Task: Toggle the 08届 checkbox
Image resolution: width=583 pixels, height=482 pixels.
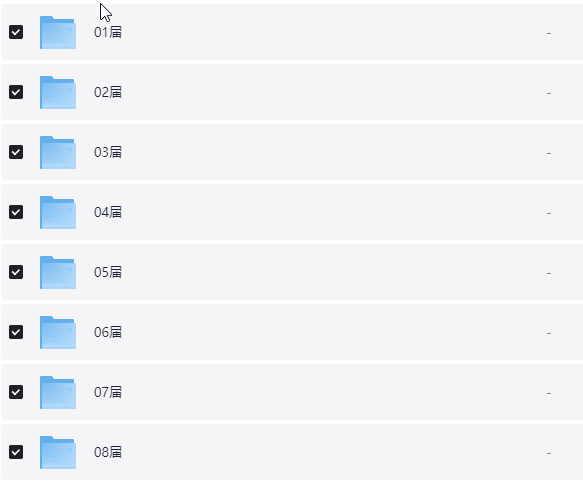Action: [x=16, y=452]
